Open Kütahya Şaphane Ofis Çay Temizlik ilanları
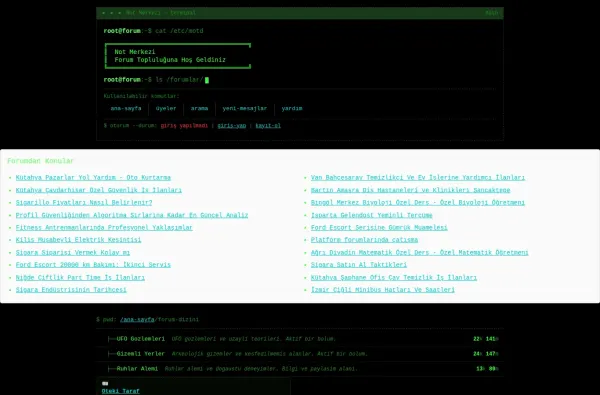The width and height of the screenshot is (600, 395). [394, 277]
